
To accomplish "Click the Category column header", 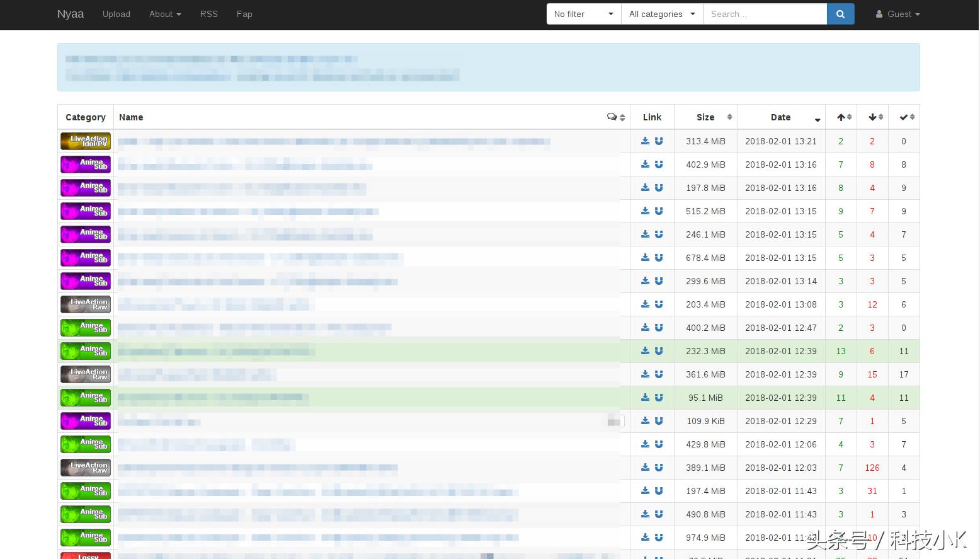I will pos(86,117).
